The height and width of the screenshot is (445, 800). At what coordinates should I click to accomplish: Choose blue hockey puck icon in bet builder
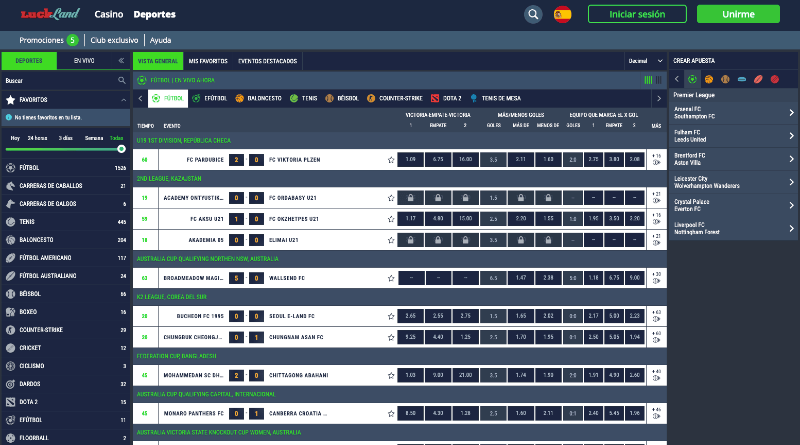pyautogui.click(x=742, y=79)
